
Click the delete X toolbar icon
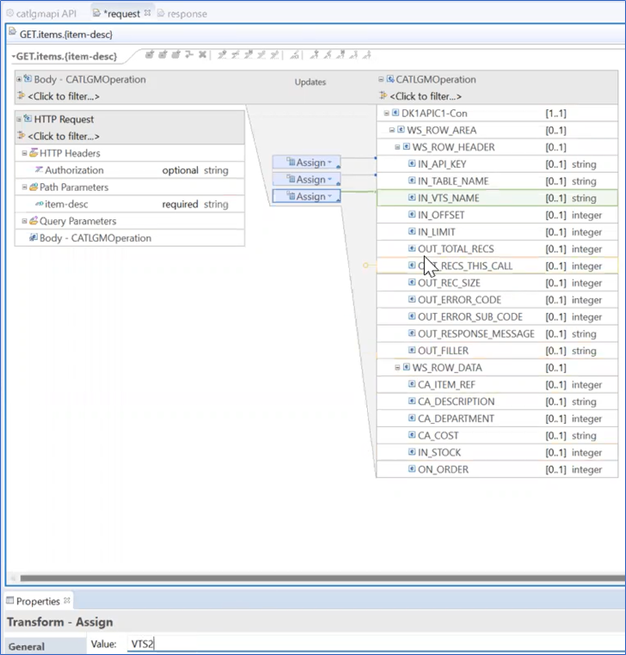point(203,55)
